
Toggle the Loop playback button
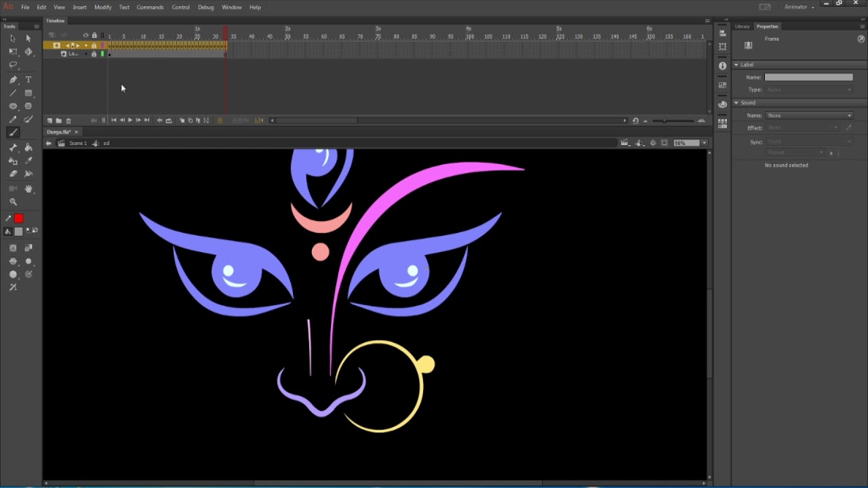pos(169,121)
